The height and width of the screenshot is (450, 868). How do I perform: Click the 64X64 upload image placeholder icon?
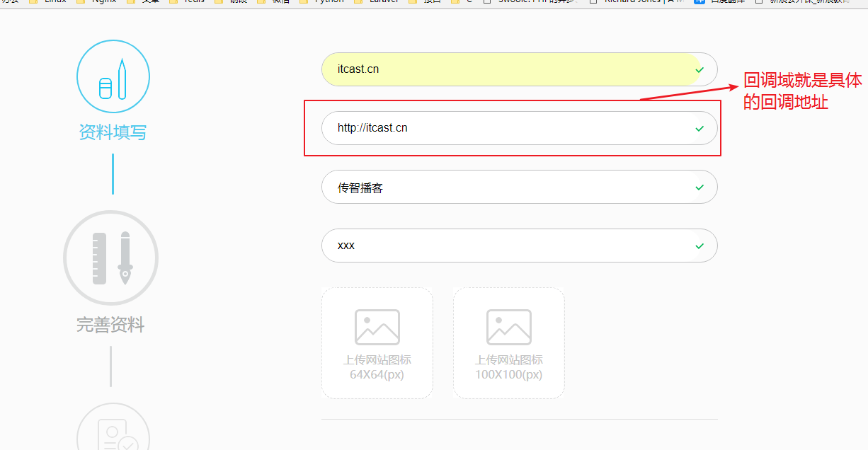pos(377,327)
